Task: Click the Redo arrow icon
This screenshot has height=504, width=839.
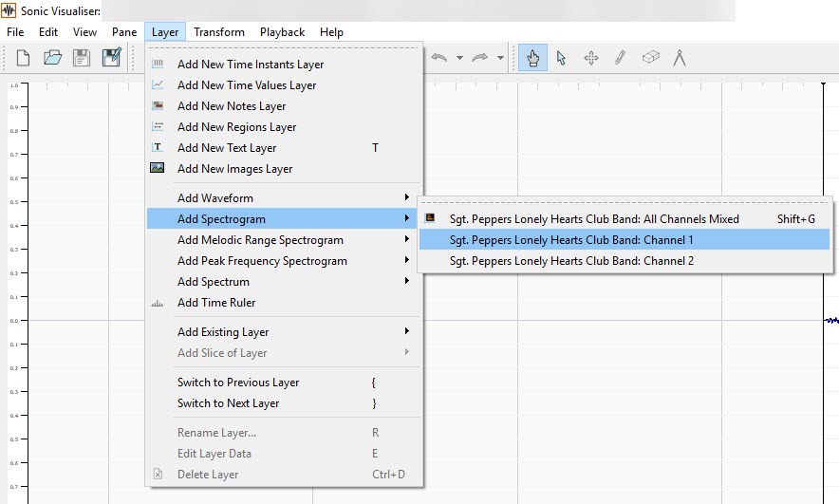Action: click(480, 57)
